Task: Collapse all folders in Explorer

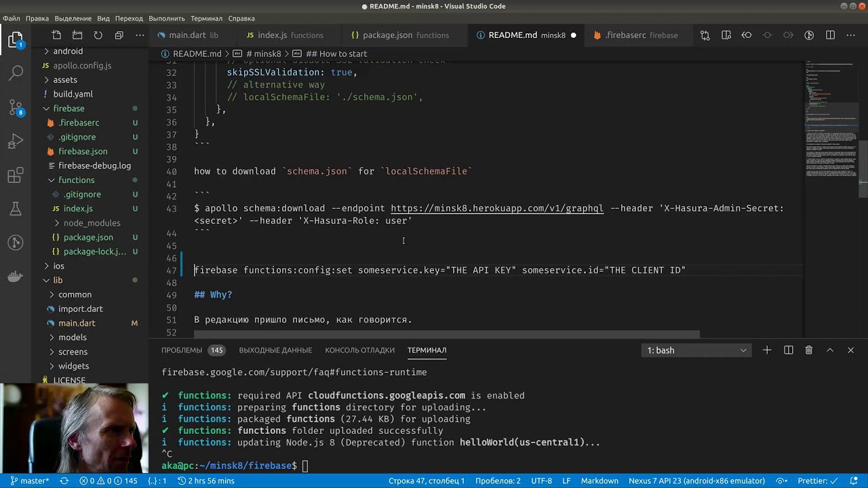Action: click(119, 35)
